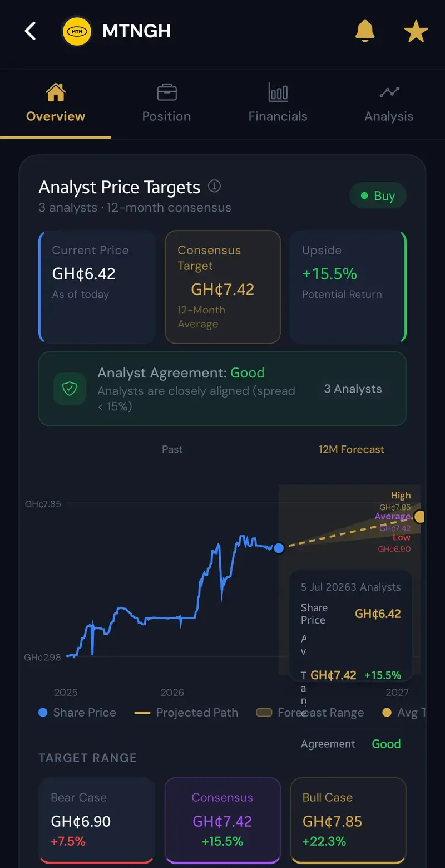Select the Bull Case target card
445x868 pixels.
tap(348, 821)
